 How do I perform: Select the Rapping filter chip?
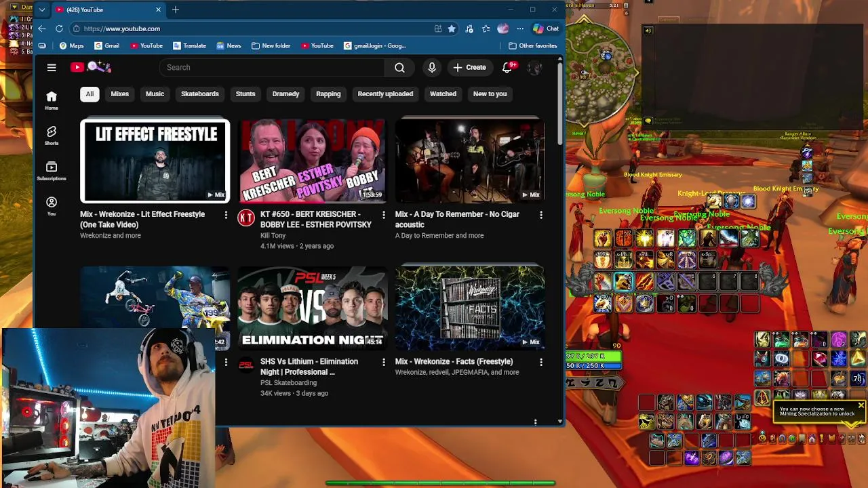click(x=328, y=94)
